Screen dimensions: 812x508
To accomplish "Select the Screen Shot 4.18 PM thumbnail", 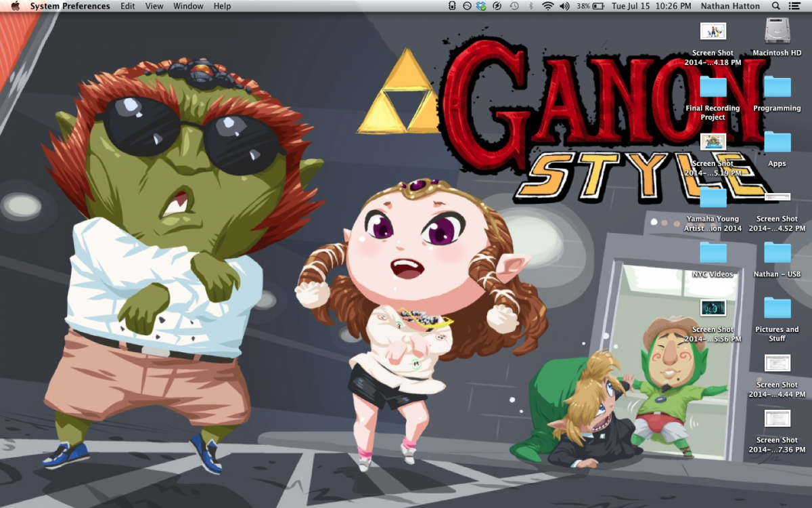I will click(713, 31).
